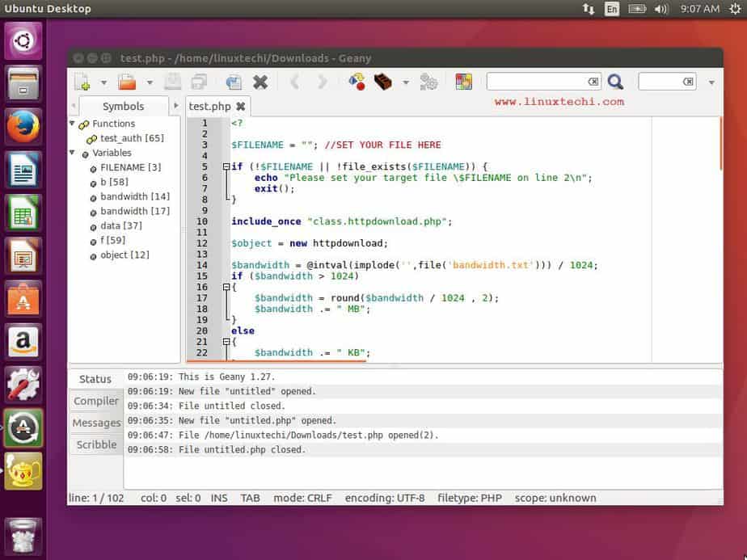Select log line 'File untitled.php closed.'
This screenshot has width=747, height=560.
coord(423,449)
